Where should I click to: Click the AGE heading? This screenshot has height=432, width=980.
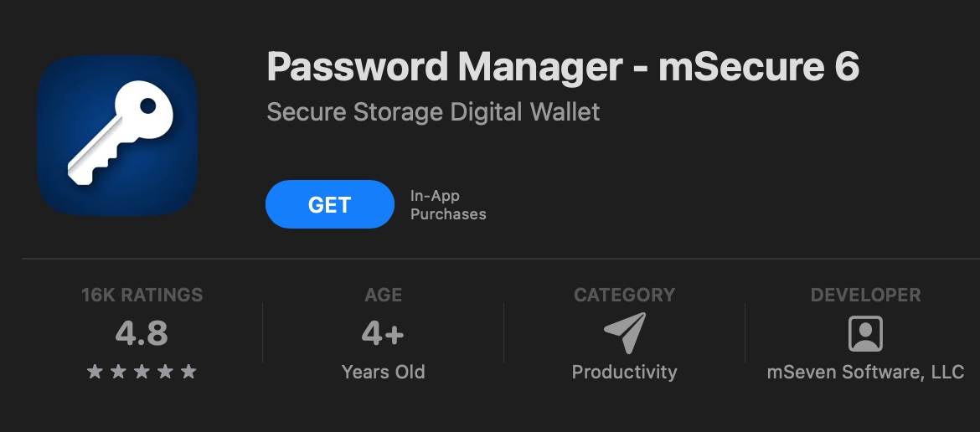383,295
